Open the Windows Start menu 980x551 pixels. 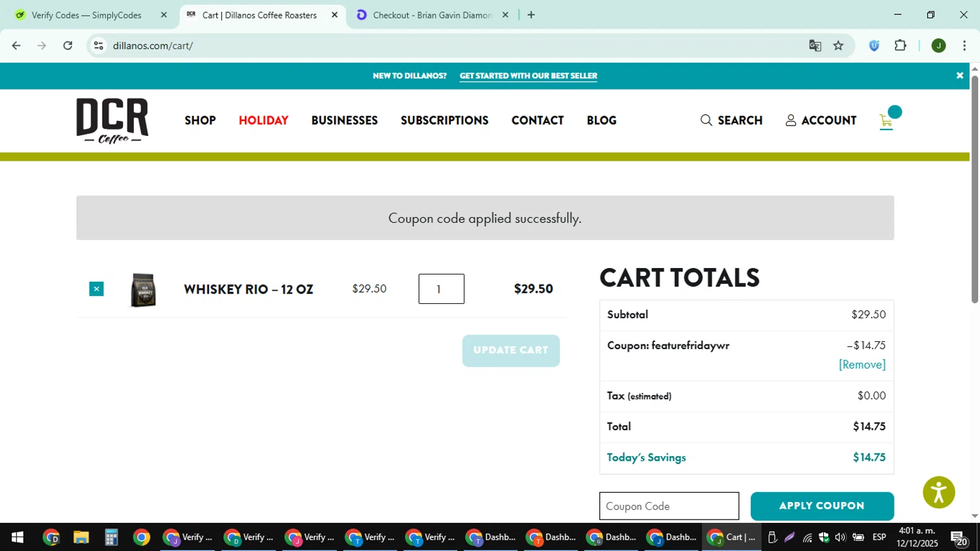(18, 537)
